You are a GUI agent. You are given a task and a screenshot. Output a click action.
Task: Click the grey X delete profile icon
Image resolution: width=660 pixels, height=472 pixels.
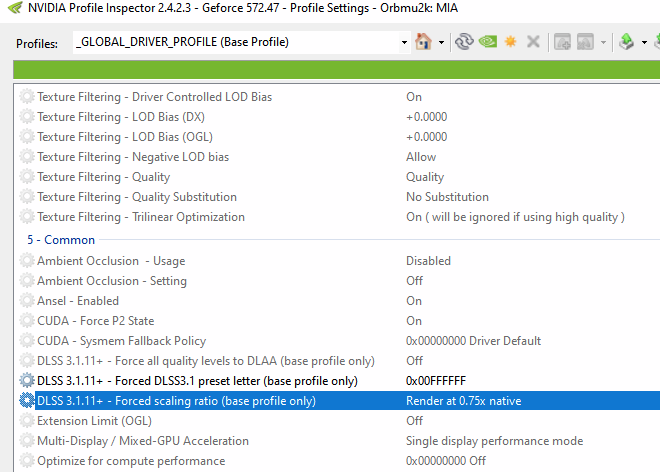coord(533,42)
